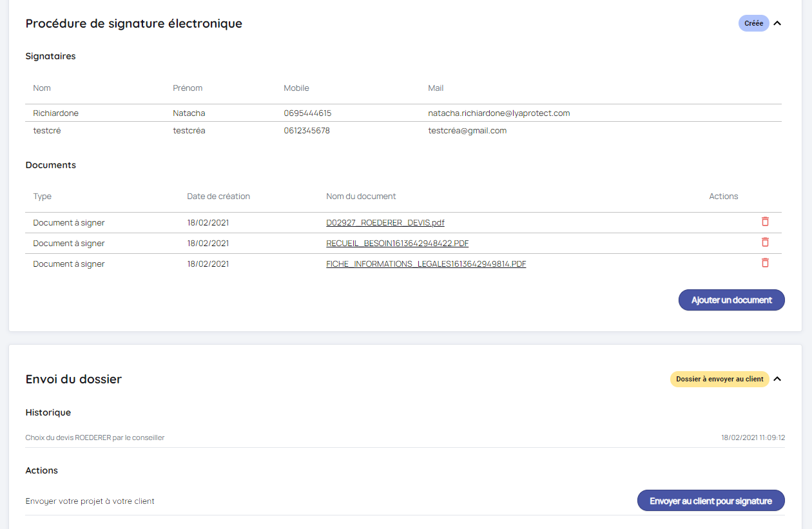Click the Nom du document column header
Screen dimensions: 812x529
[x=361, y=197]
